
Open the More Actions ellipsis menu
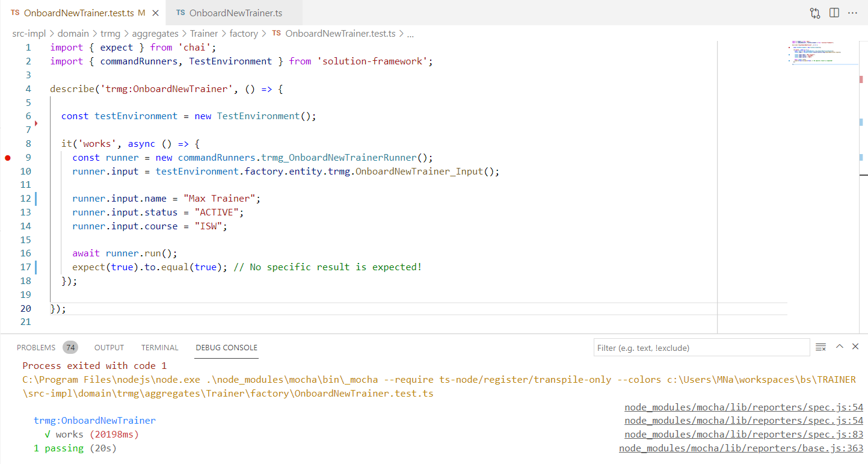(853, 12)
